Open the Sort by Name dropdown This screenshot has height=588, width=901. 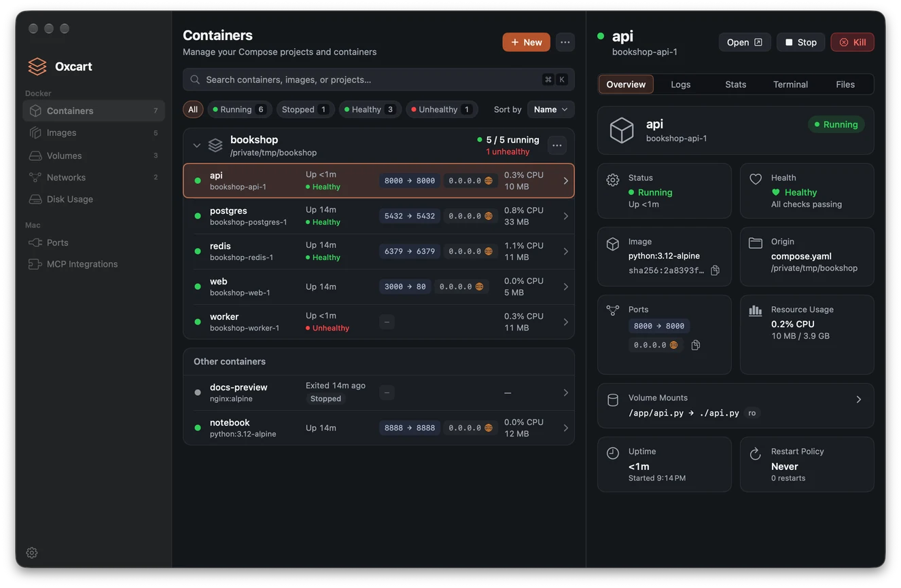point(550,109)
